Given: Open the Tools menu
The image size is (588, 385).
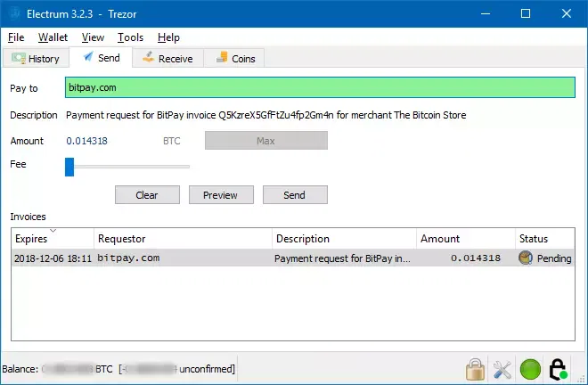Looking at the screenshot, I should click(x=130, y=37).
